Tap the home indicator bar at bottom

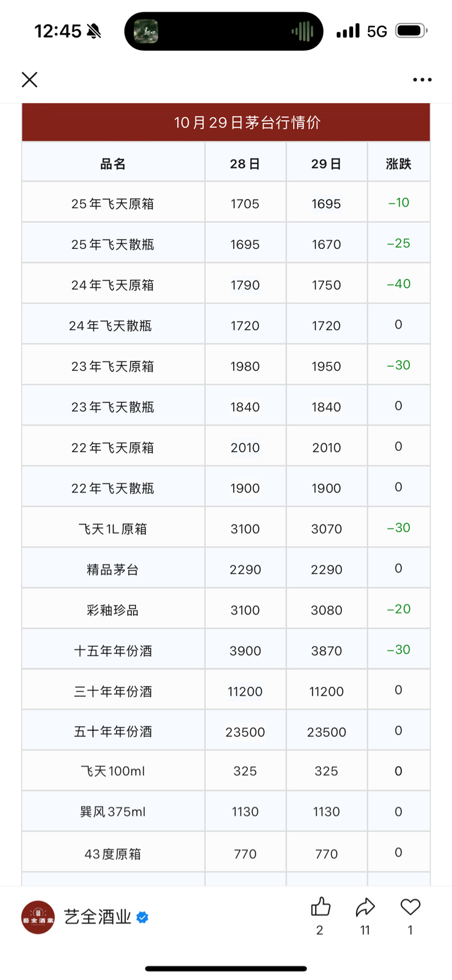(x=226, y=968)
